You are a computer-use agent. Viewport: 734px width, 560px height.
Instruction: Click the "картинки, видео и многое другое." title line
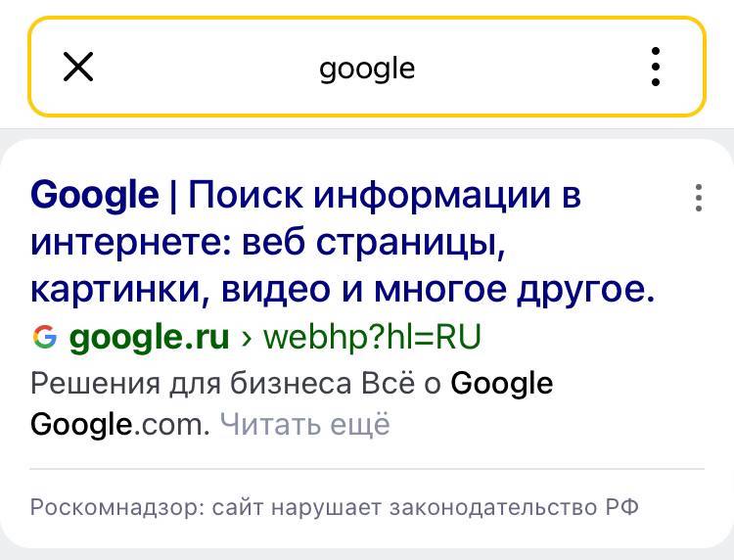click(x=343, y=290)
